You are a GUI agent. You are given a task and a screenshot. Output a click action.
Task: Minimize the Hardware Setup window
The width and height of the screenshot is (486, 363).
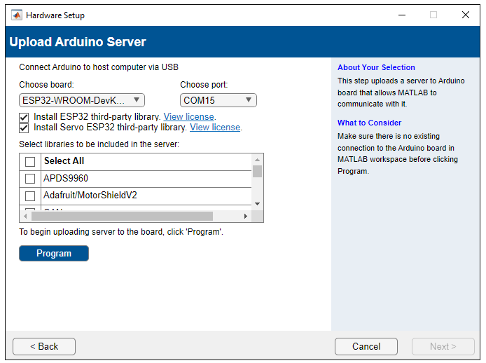(402, 15)
